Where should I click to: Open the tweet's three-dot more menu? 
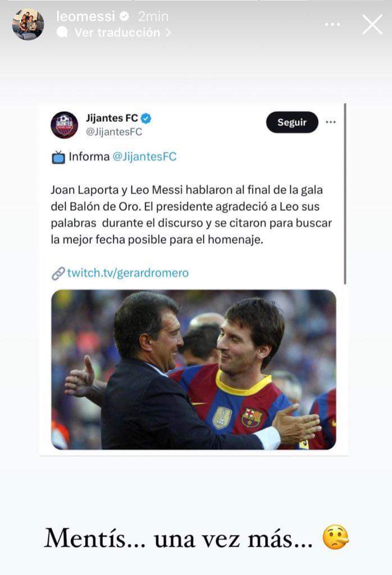click(331, 122)
